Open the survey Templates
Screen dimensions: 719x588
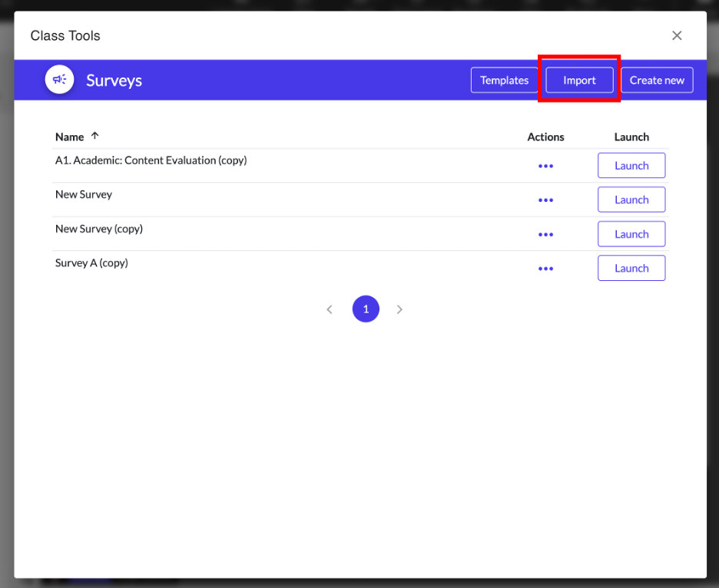504,80
